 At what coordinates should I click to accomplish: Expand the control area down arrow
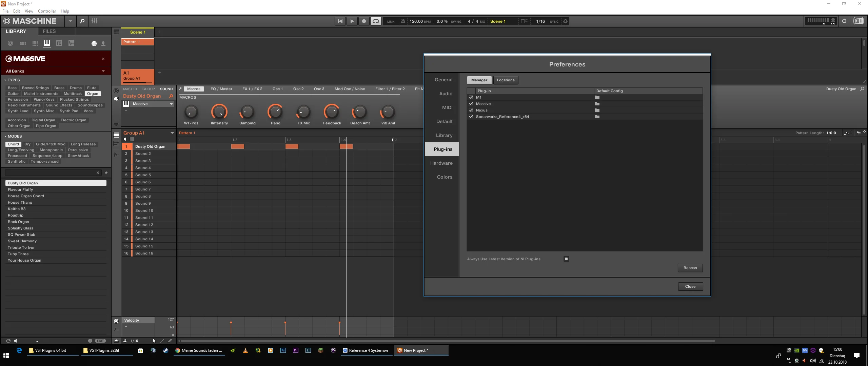click(116, 125)
